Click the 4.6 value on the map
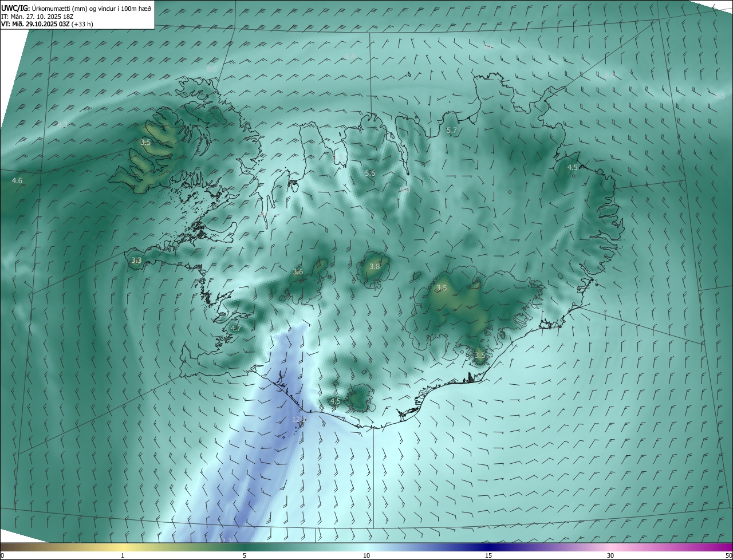The image size is (733, 560). click(x=17, y=181)
